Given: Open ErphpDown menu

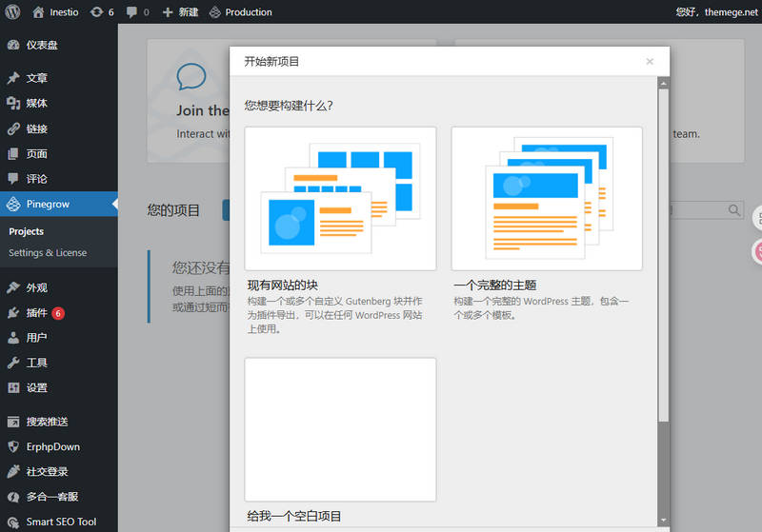Looking at the screenshot, I should (59, 446).
